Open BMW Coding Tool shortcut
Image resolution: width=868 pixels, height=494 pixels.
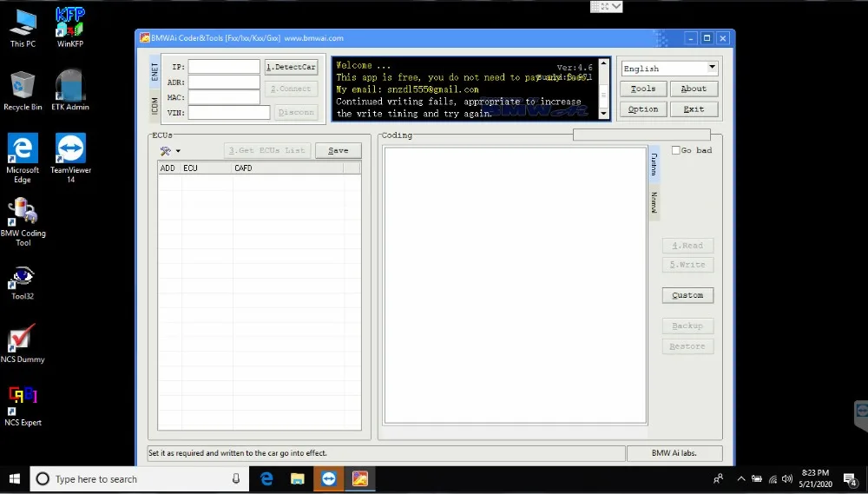pos(23,221)
